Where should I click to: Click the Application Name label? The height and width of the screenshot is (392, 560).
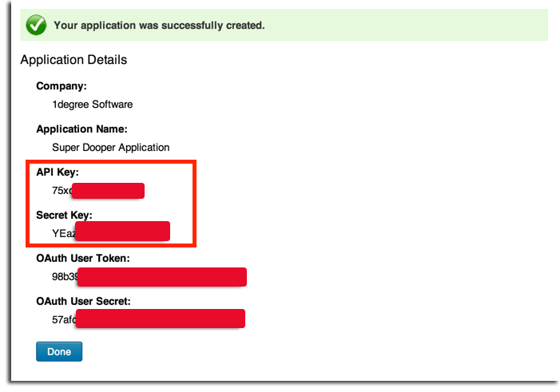coord(81,129)
